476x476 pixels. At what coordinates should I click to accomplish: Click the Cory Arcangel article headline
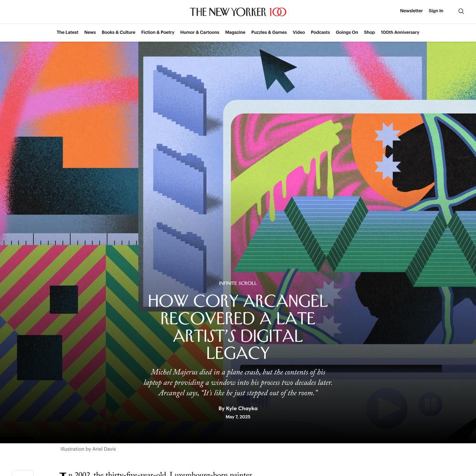(x=238, y=327)
